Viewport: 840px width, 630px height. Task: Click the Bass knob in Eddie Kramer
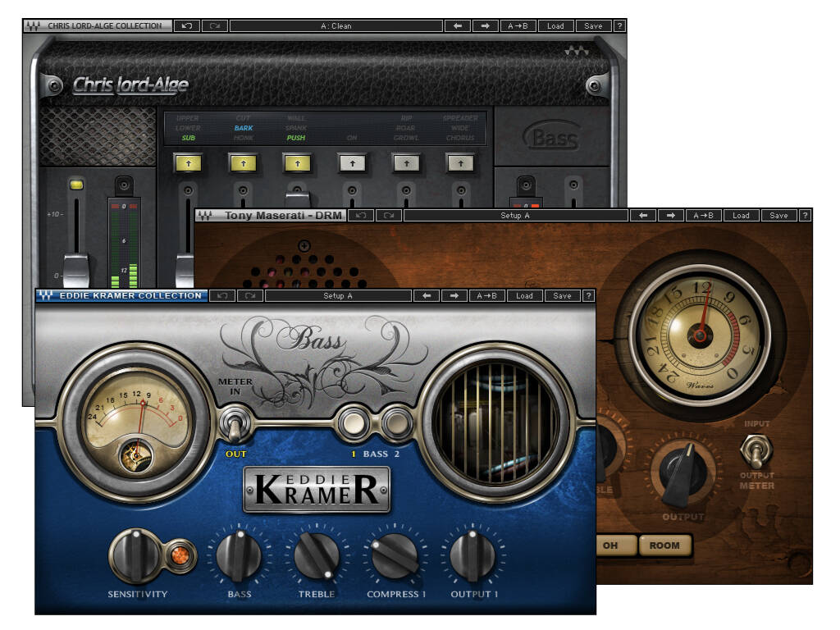(239, 555)
